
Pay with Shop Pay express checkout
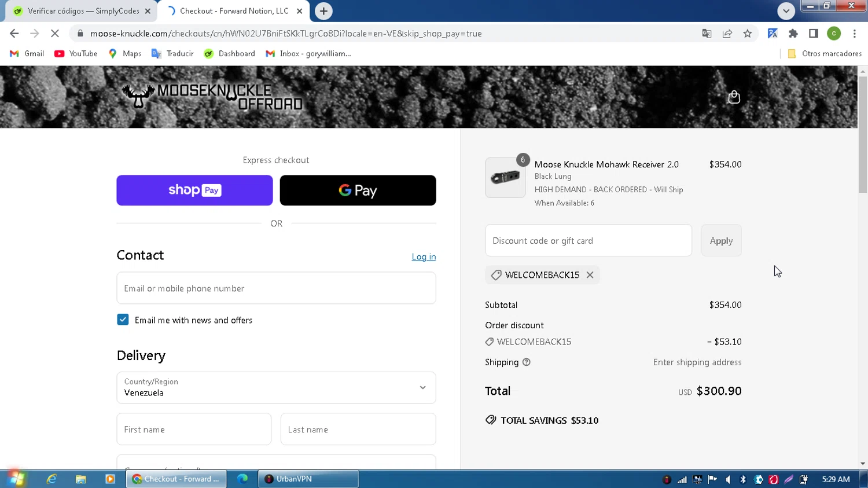[194, 190]
